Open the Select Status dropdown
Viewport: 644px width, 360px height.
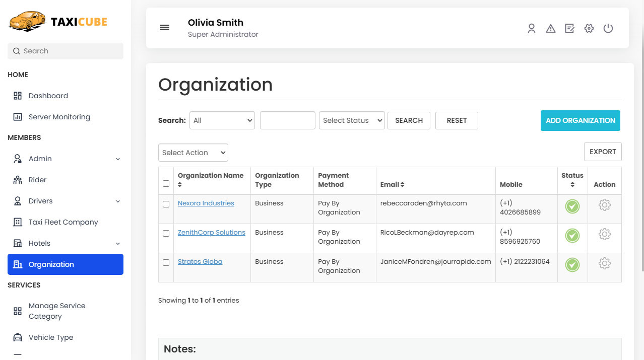(351, 121)
